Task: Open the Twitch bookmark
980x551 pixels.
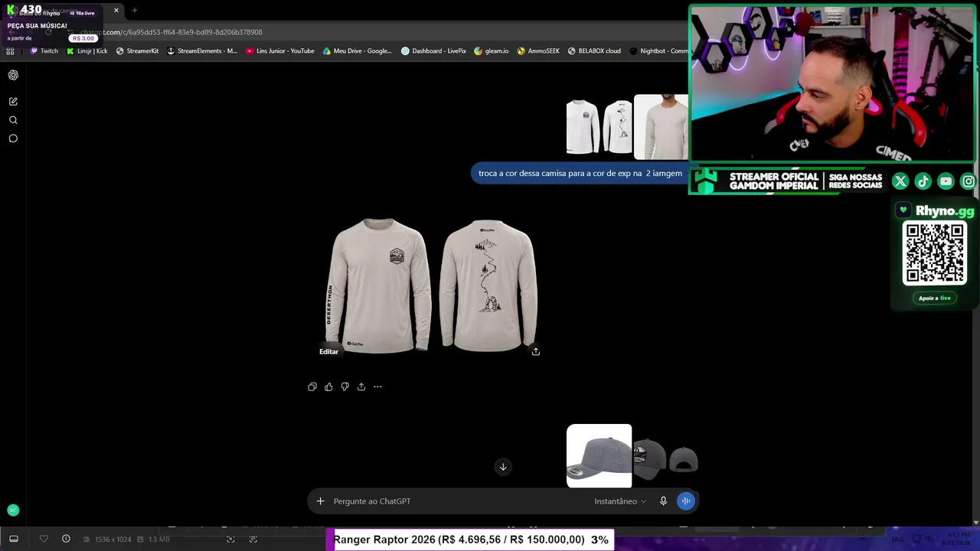Action: pos(44,51)
